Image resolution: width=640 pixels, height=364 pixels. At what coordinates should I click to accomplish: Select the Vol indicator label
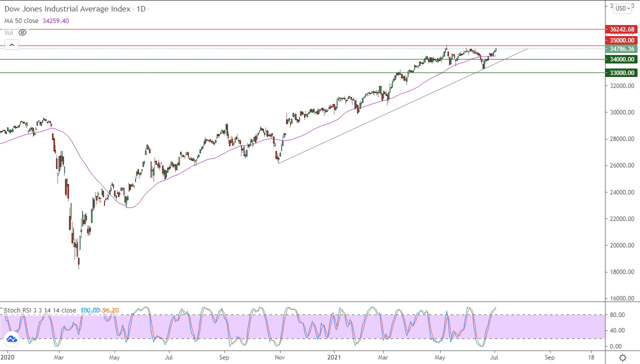coord(9,32)
